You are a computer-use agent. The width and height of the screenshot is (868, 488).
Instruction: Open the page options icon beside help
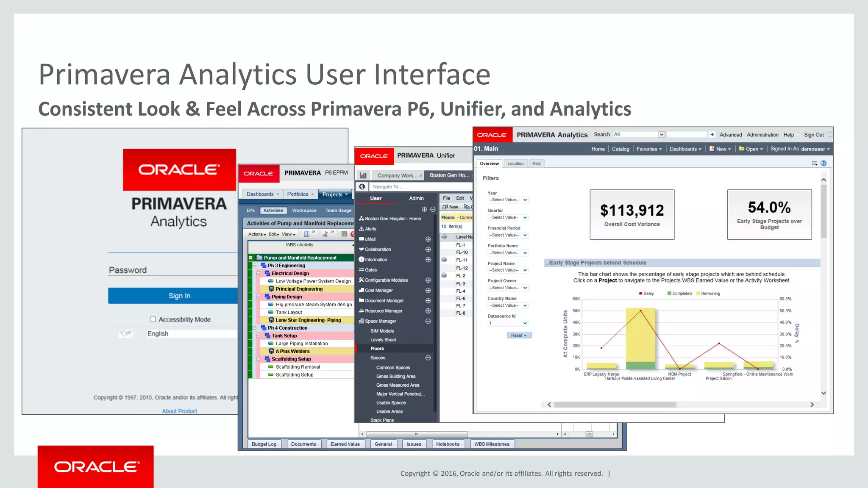815,163
